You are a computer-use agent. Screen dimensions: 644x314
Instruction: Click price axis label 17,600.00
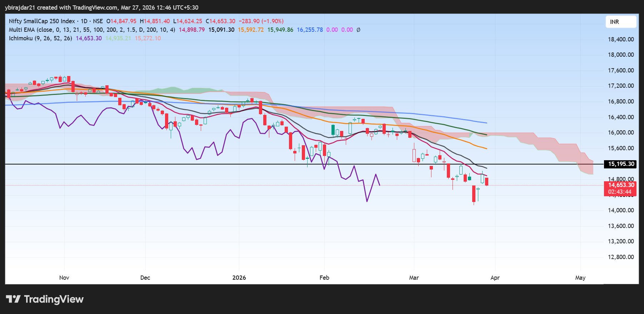tap(621, 70)
